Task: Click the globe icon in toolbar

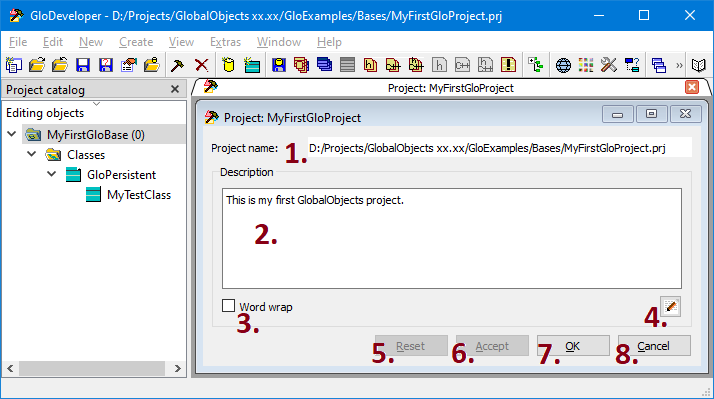Action: [x=563, y=65]
